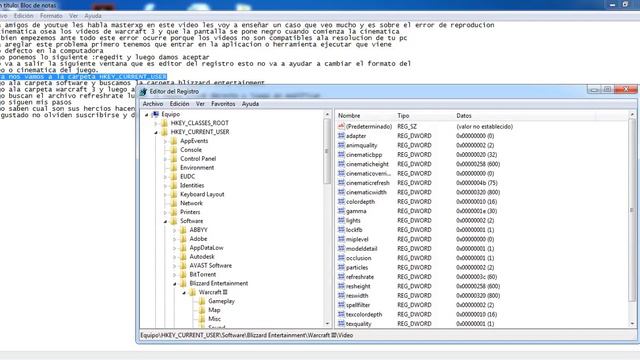
Task: Click the (Predeterminado) string value icon
Action: 341,127
